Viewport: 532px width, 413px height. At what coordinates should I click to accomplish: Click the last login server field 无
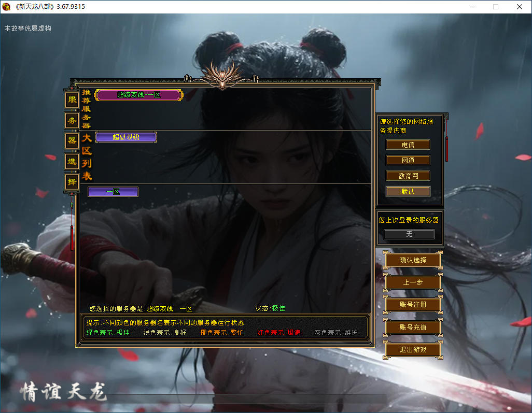point(409,234)
